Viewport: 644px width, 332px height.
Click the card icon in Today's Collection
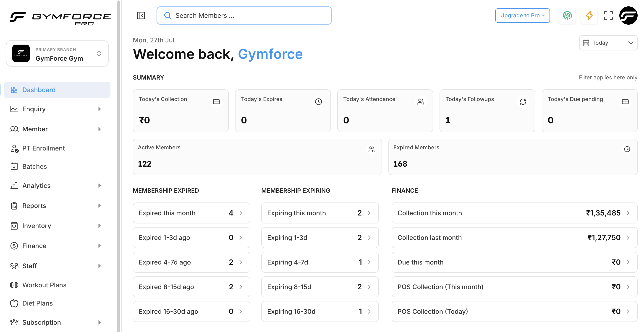(216, 102)
